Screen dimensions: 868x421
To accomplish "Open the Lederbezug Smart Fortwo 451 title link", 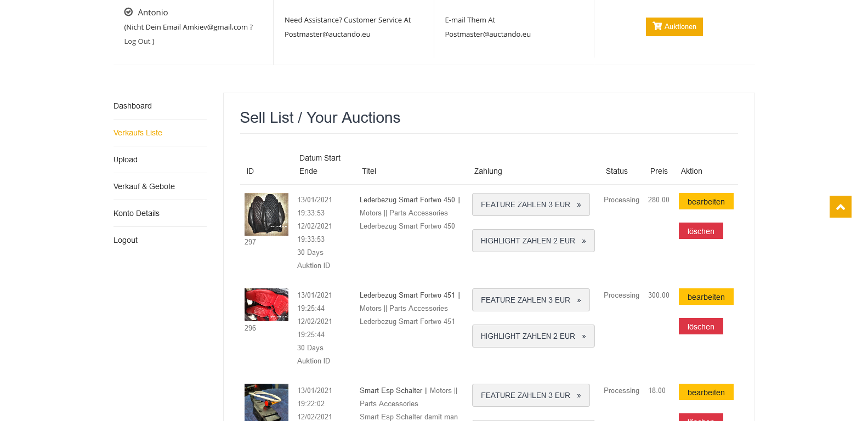I will point(407,295).
